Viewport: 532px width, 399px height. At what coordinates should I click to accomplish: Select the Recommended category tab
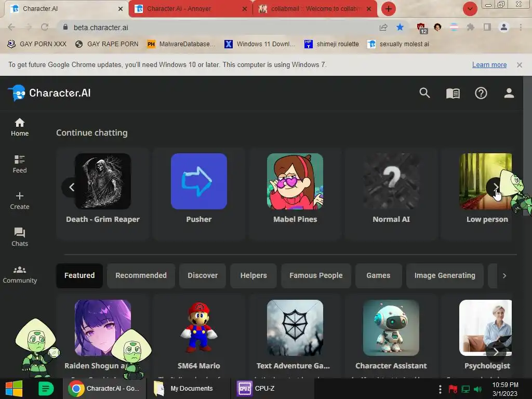141,275
